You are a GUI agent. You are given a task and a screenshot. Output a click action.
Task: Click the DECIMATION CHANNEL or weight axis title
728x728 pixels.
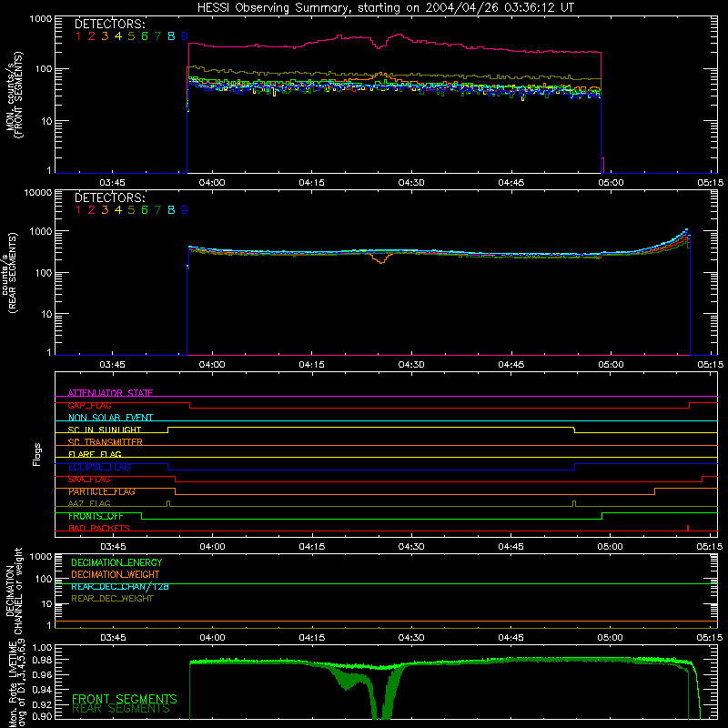(x=14, y=592)
